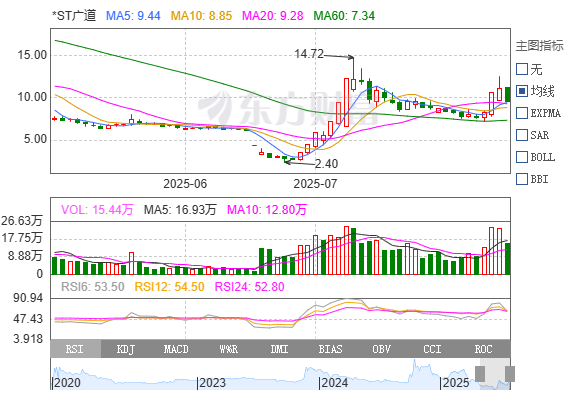Viewport: 570px width, 402px height.
Task: Switch to the MACD indicator tab
Action: coord(177,349)
